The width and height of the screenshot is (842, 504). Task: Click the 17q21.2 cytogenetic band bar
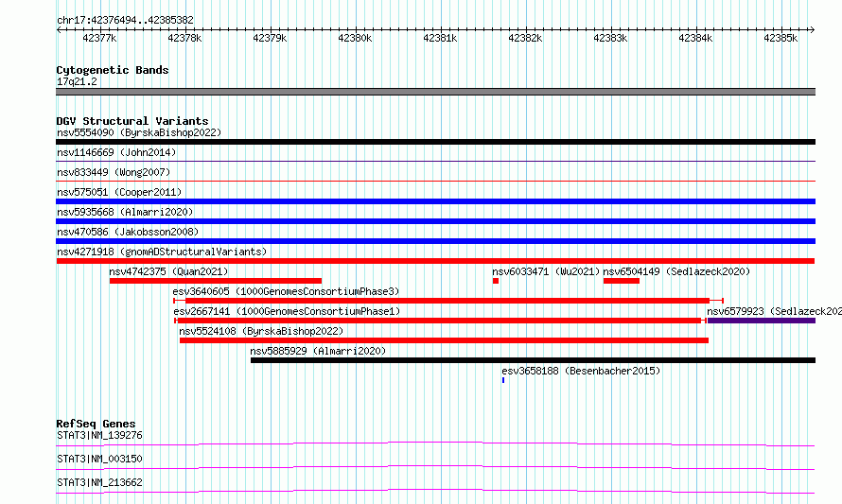click(435, 92)
